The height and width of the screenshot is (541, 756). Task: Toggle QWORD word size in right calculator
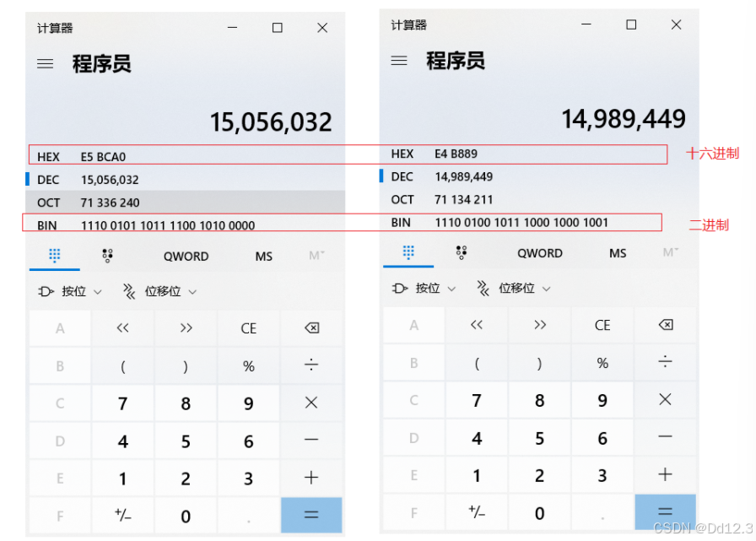pyautogui.click(x=540, y=253)
